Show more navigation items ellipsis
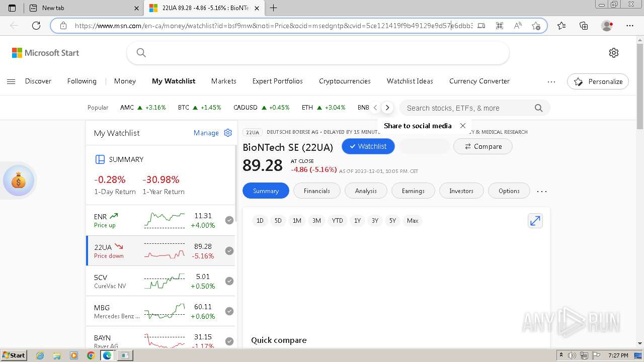 point(551,81)
